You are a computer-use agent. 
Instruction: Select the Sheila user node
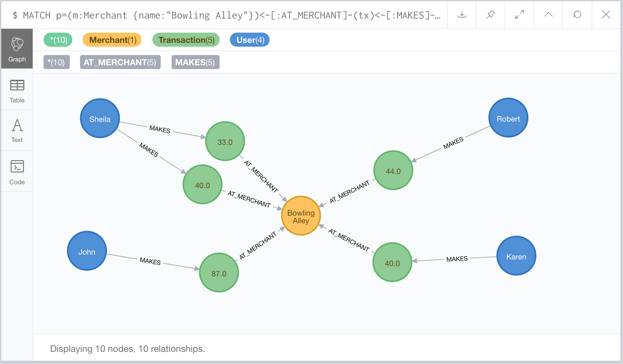[x=100, y=119]
